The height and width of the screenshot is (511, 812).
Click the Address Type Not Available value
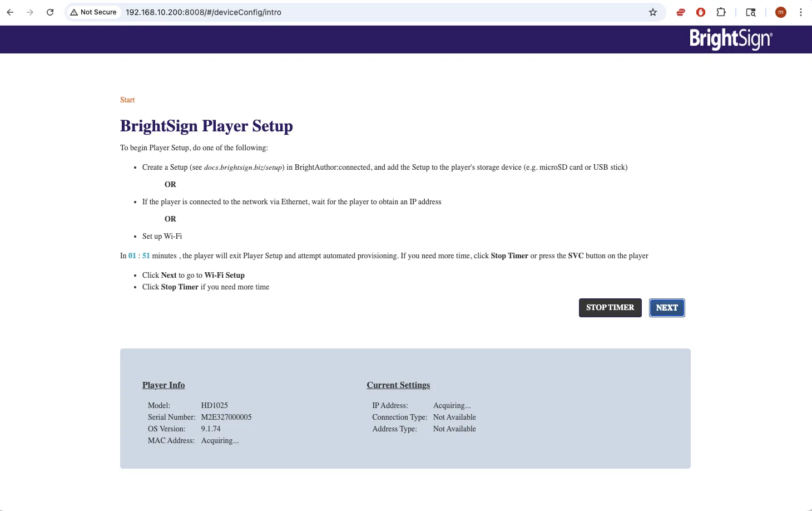pyautogui.click(x=454, y=429)
